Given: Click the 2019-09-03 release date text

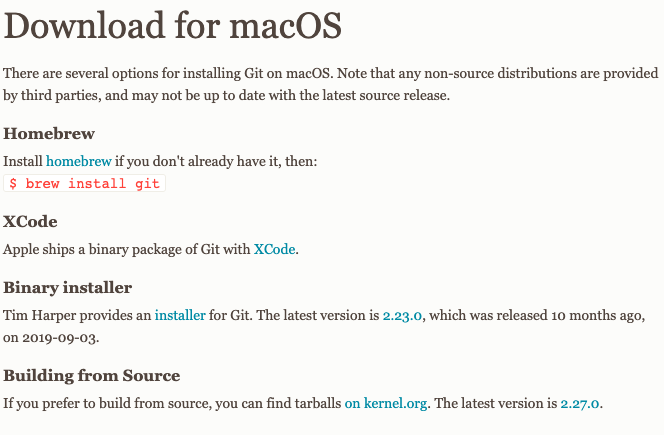Looking at the screenshot, I should tap(60, 338).
